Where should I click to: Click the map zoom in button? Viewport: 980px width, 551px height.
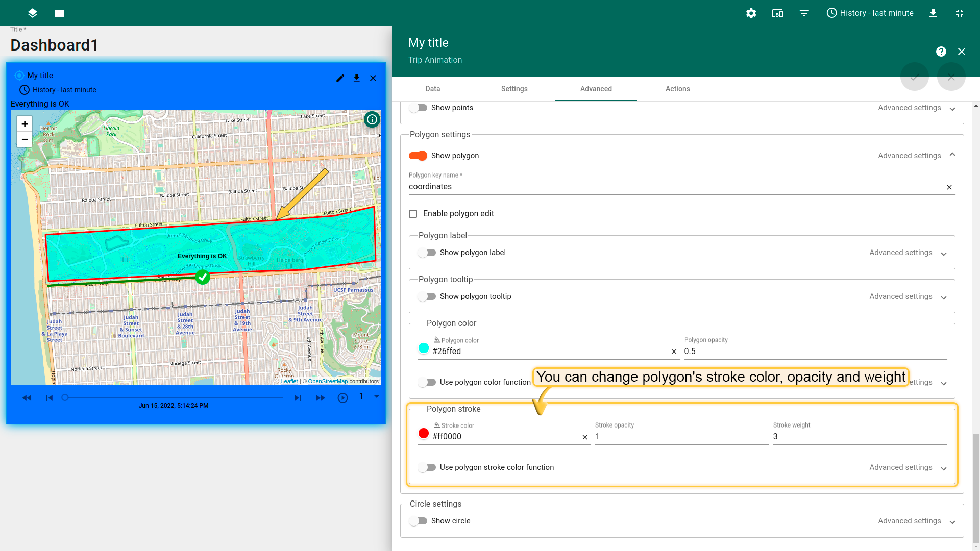[x=24, y=124]
